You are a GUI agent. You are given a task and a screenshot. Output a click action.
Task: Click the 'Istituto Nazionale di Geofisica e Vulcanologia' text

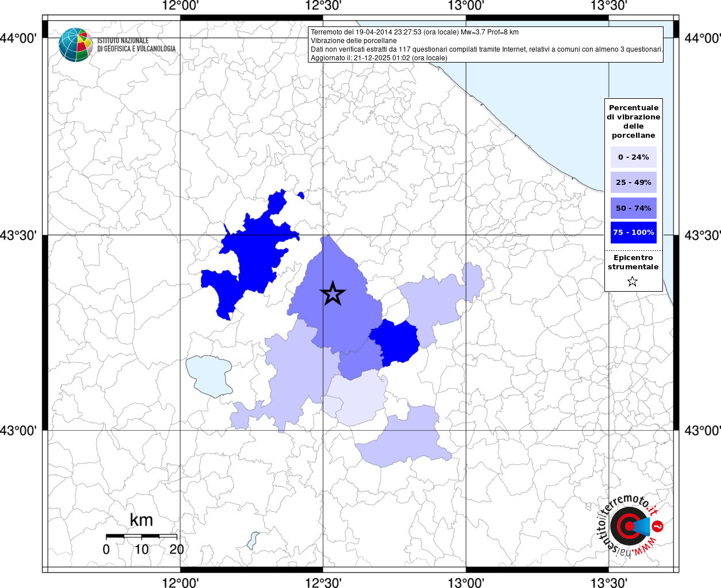[x=137, y=45]
